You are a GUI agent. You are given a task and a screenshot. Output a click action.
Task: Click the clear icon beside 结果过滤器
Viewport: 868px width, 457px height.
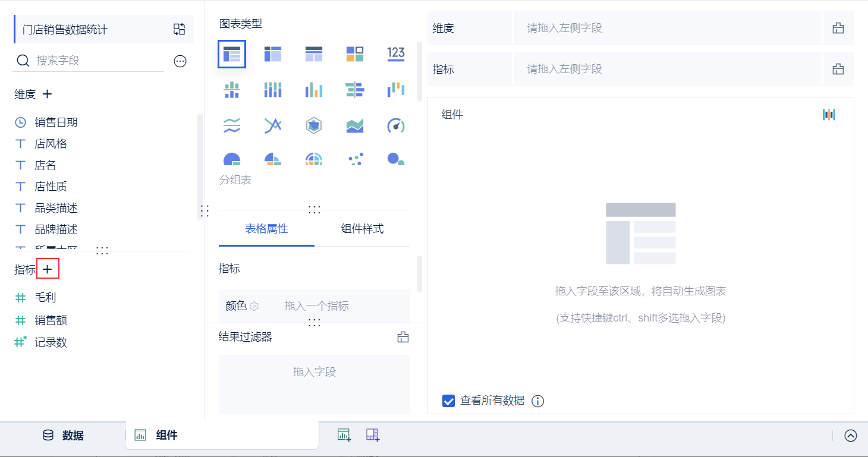click(x=403, y=338)
